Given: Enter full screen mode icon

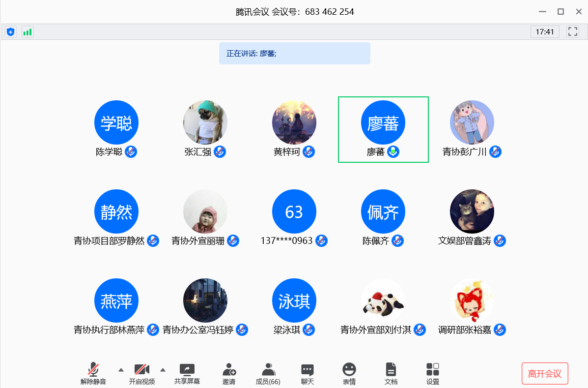Looking at the screenshot, I should point(572,32).
